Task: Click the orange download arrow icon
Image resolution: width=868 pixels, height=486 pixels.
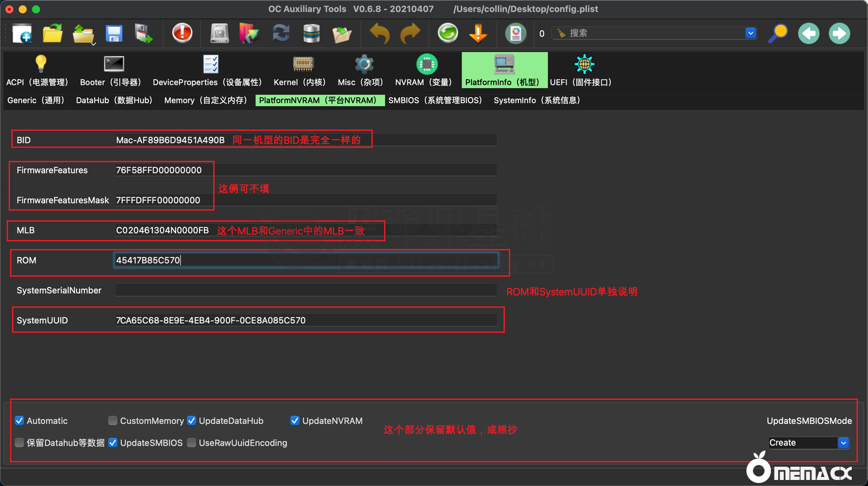Action: click(478, 33)
